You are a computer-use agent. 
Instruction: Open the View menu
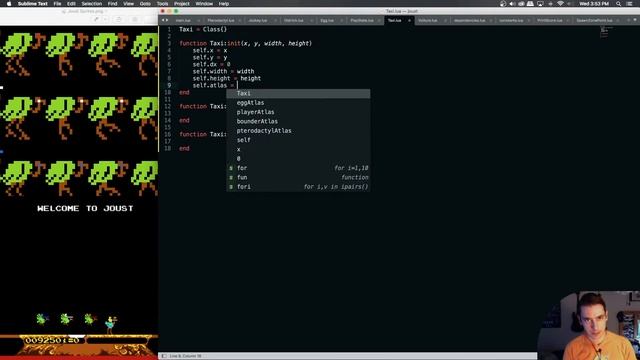point(128,4)
